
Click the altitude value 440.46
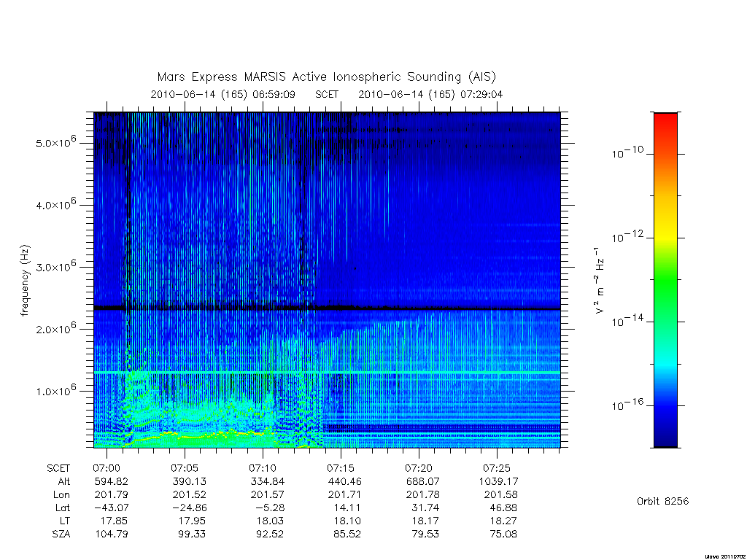click(x=345, y=481)
